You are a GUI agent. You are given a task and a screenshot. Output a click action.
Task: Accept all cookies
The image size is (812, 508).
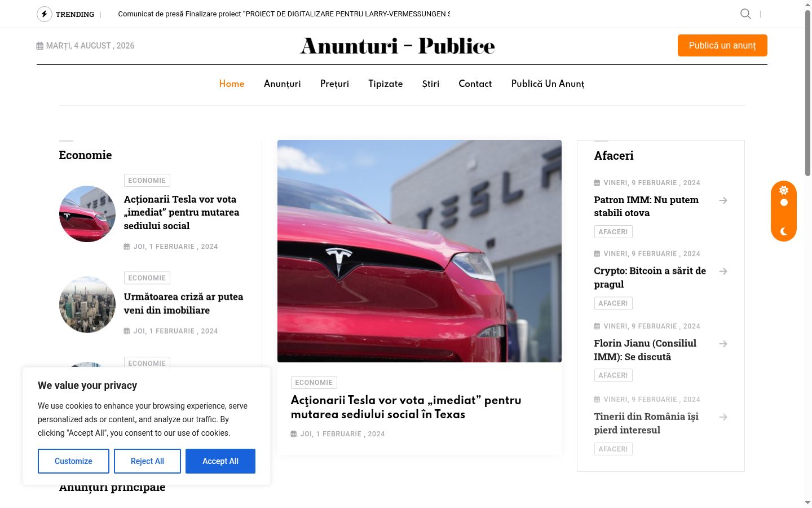pyautogui.click(x=220, y=461)
